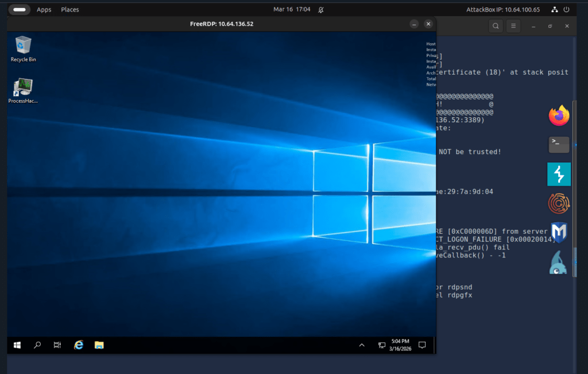Open the Recycle Bin desktop icon
The image size is (588, 374).
point(23,49)
